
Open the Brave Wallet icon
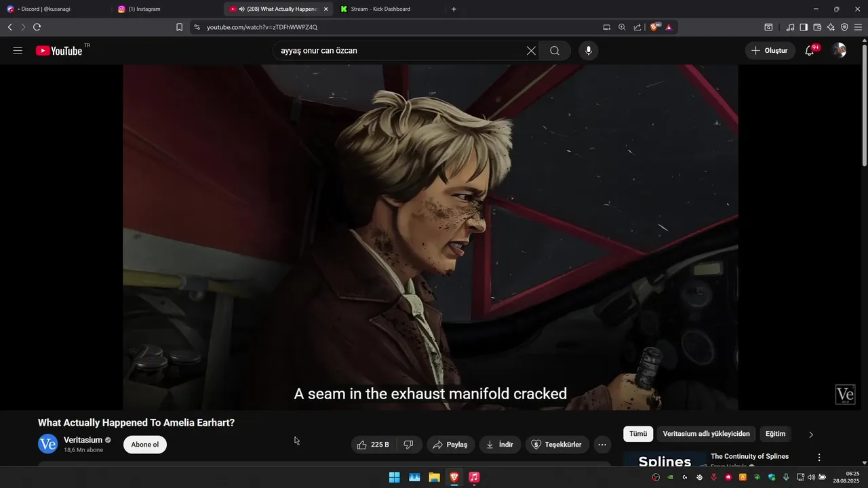(817, 27)
